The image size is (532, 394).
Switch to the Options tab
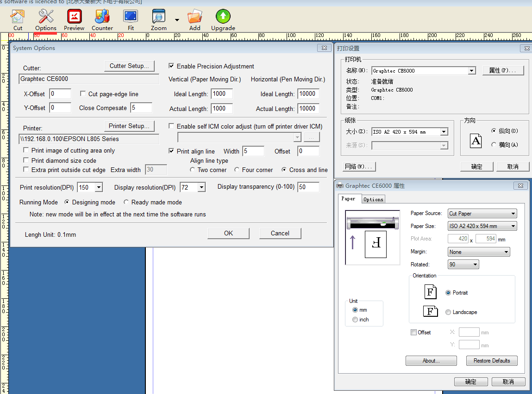pyautogui.click(x=373, y=199)
